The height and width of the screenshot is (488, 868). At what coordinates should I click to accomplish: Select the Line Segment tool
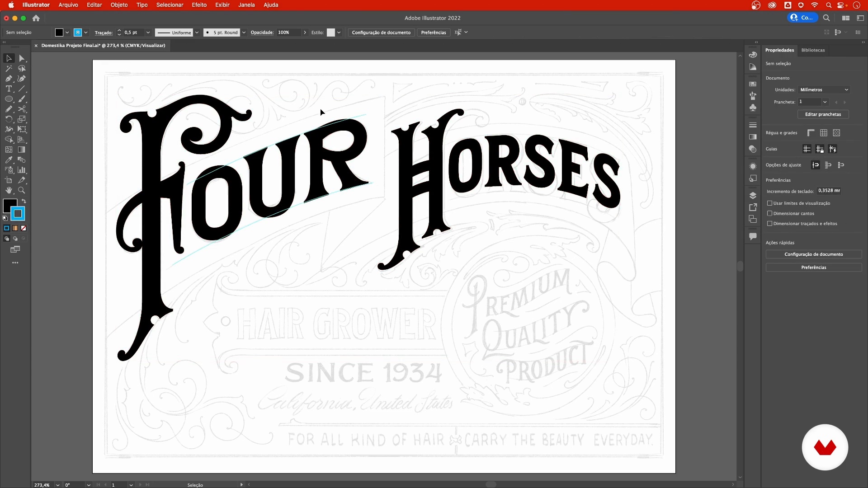point(22,89)
